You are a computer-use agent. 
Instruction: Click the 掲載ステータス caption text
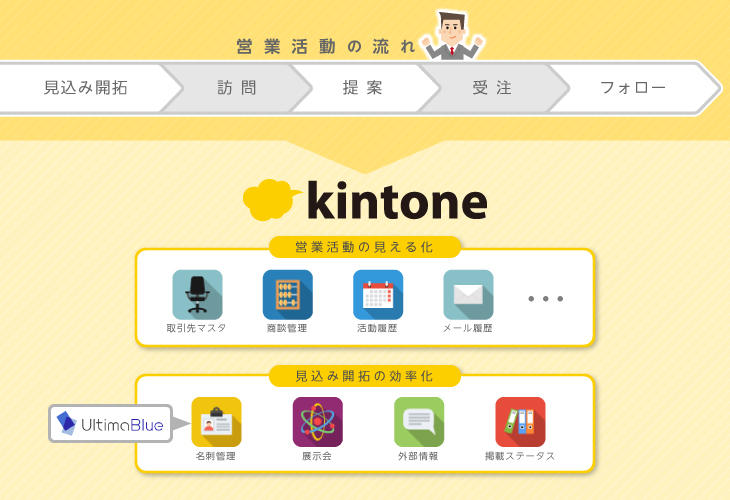(520, 456)
